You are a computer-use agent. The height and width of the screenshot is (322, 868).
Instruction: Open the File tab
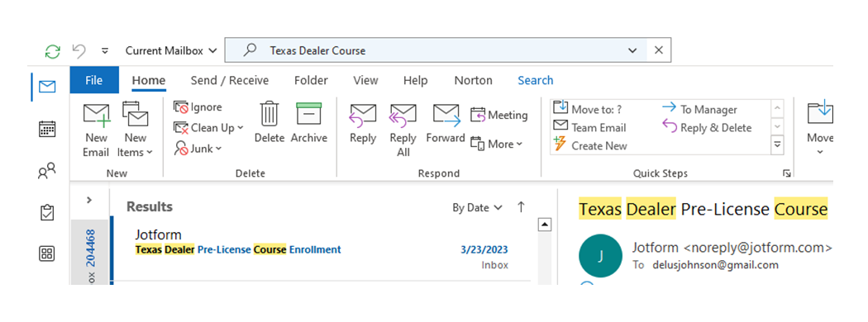pos(94,80)
